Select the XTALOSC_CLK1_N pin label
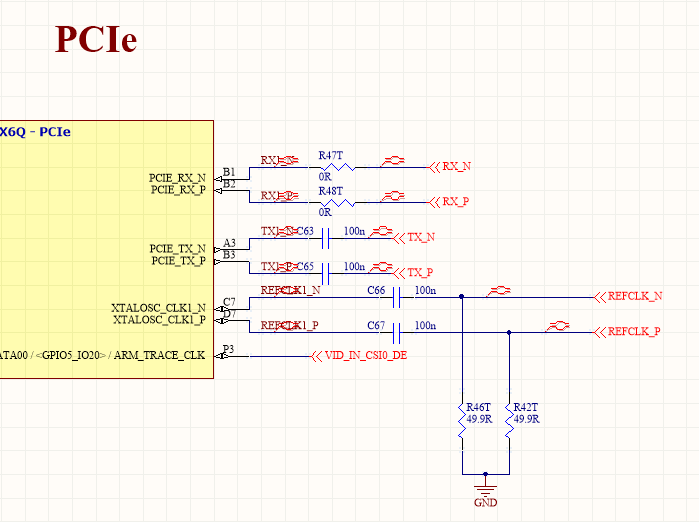This screenshot has height=522, width=699. pos(159,308)
